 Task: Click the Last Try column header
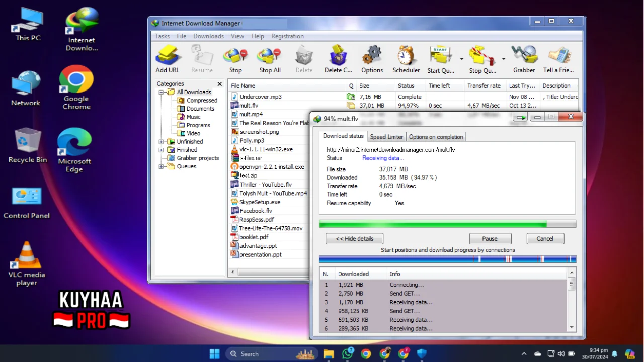pos(522,86)
